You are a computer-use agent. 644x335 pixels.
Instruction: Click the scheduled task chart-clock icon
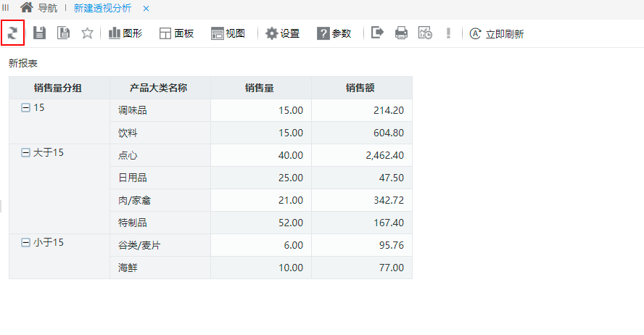(425, 33)
